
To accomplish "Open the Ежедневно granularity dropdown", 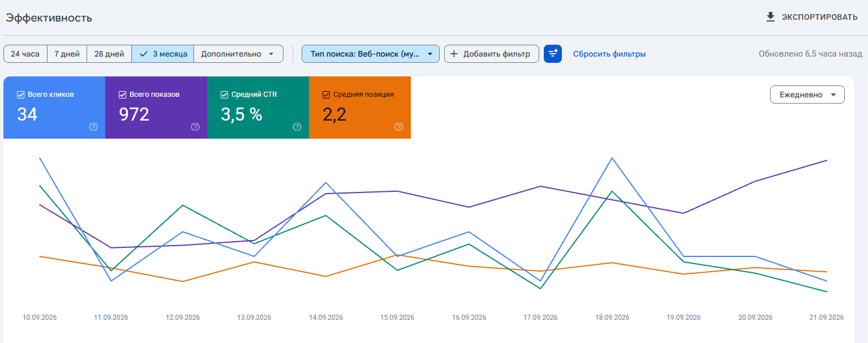I will pyautogui.click(x=807, y=95).
